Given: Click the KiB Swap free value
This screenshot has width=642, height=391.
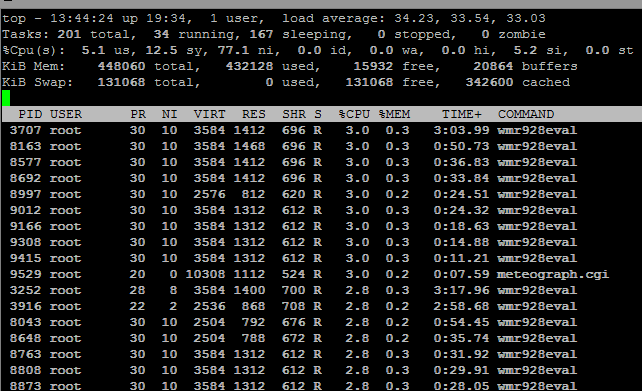Looking at the screenshot, I should point(369,82).
